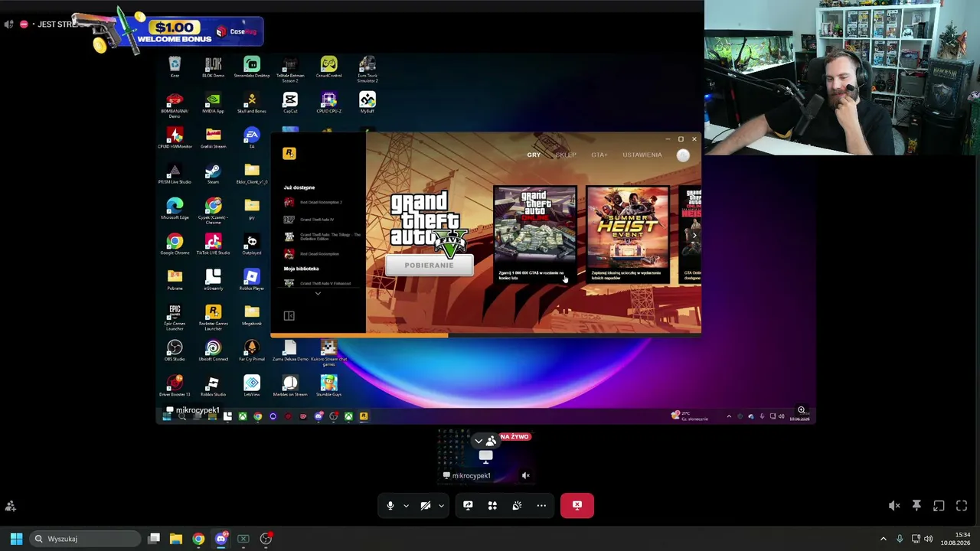Viewport: 980px width, 551px height.
Task: Open the CapCut desktop shortcut
Action: (290, 102)
